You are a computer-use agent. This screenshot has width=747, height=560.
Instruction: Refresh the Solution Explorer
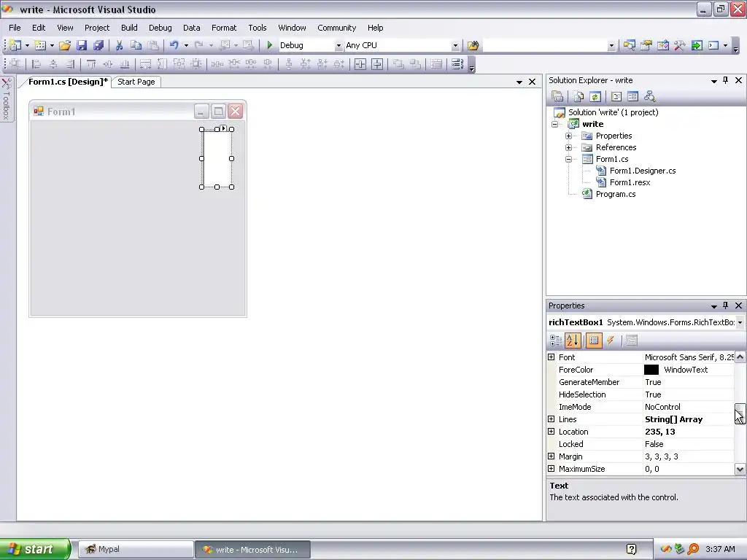pos(595,97)
